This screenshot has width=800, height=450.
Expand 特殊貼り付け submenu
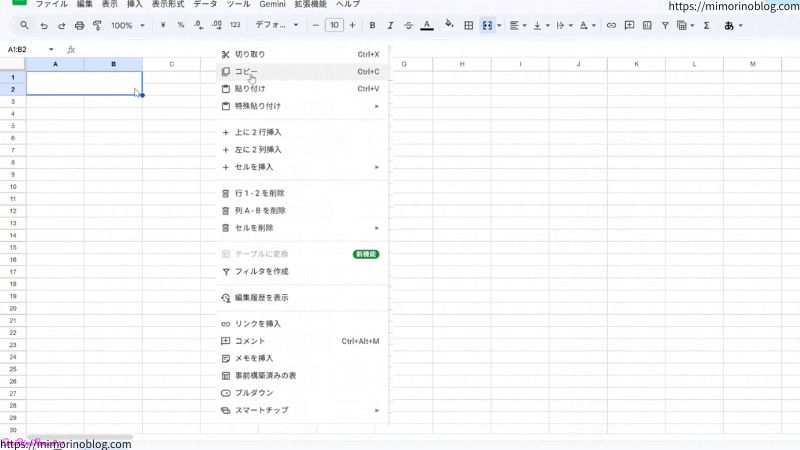[x=302, y=106]
